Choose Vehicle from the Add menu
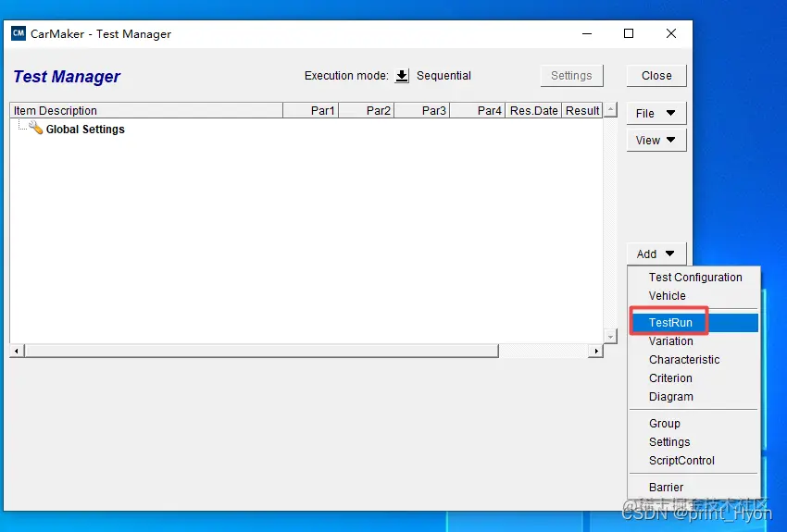Viewport: 787px width, 532px height. pos(693,296)
